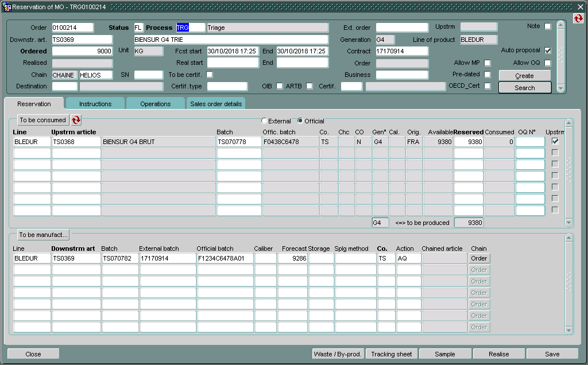
Task: Toggle the Note checkbox
Action: pyautogui.click(x=548, y=26)
